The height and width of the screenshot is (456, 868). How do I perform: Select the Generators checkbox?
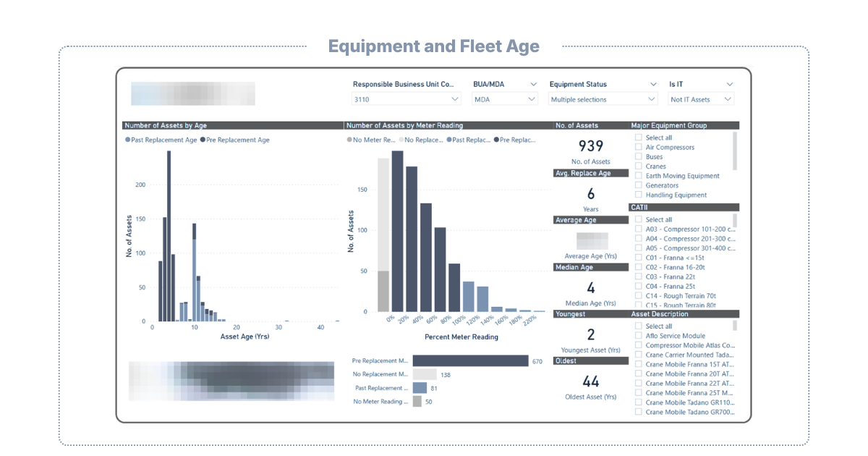pyautogui.click(x=639, y=185)
